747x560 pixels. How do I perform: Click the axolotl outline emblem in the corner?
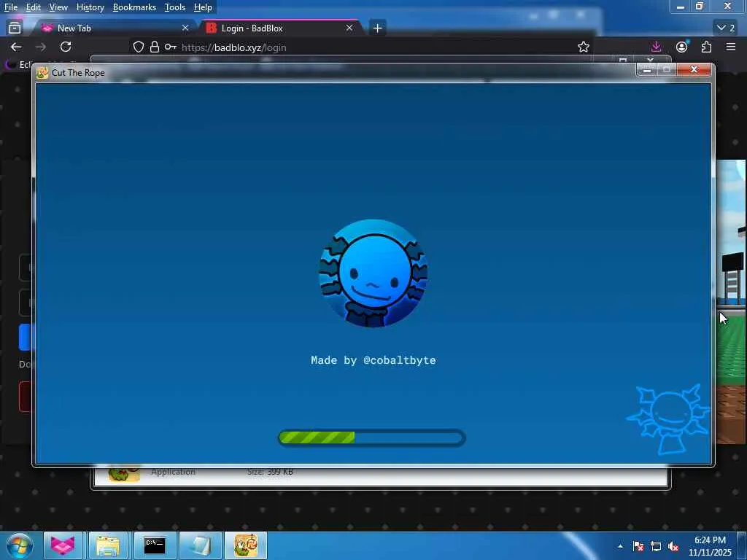tap(668, 419)
